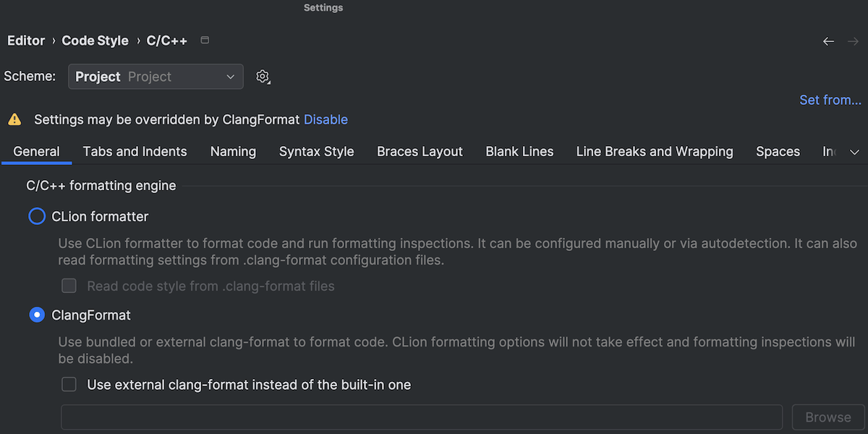Go to the Naming tab
The width and height of the screenshot is (868, 434).
233,152
